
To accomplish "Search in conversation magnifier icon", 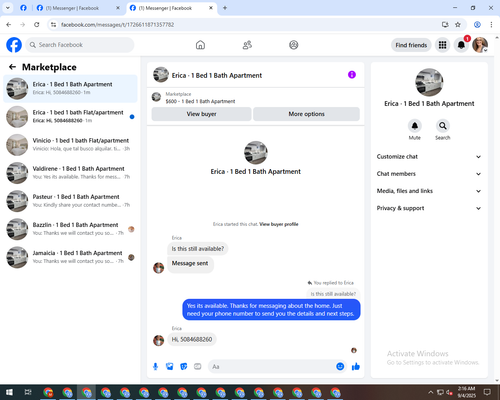I will pos(443,126).
